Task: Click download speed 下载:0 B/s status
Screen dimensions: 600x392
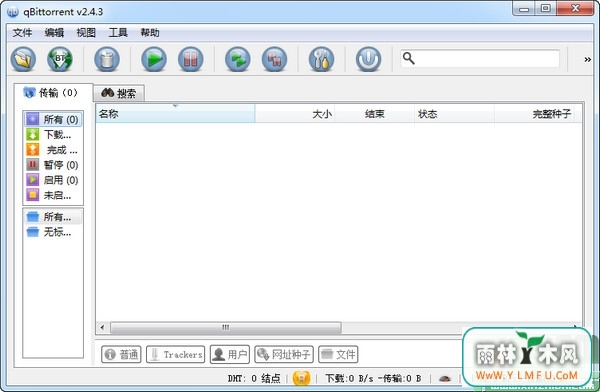Action: 349,379
